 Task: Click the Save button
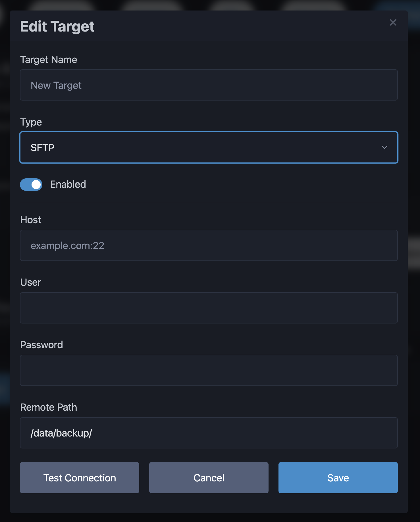(x=338, y=478)
